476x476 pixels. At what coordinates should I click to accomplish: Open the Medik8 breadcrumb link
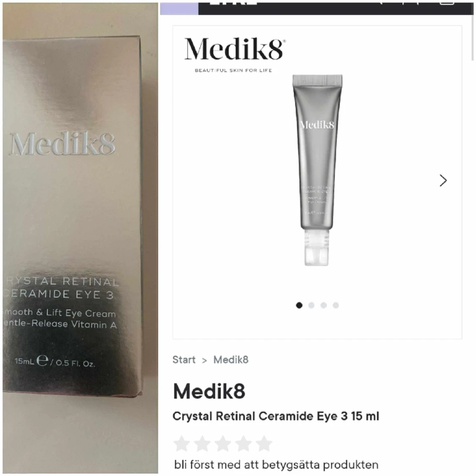pyautogui.click(x=231, y=360)
